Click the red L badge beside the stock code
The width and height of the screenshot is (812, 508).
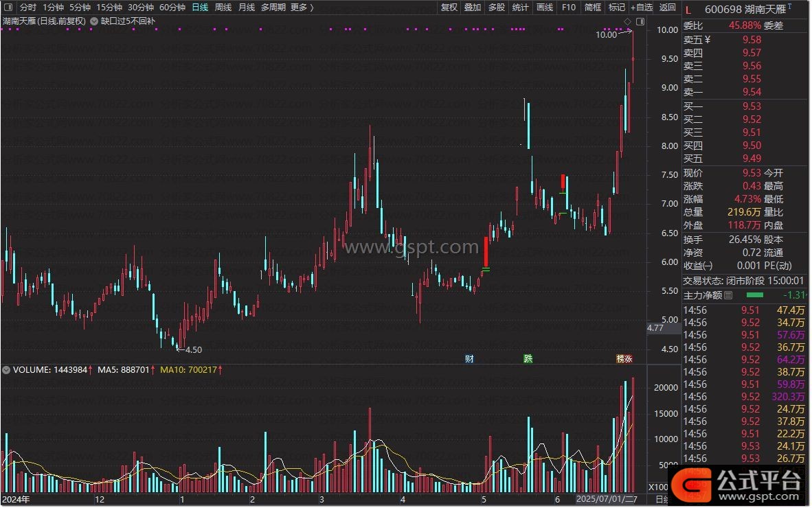pyautogui.click(x=688, y=10)
